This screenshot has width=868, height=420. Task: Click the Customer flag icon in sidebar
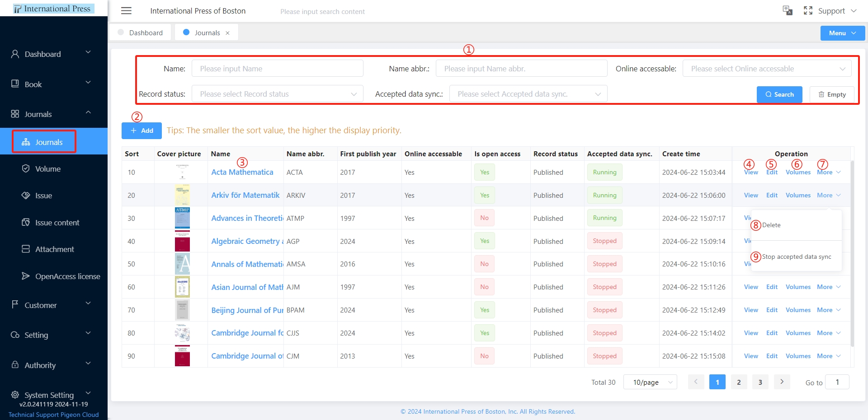[x=15, y=304]
